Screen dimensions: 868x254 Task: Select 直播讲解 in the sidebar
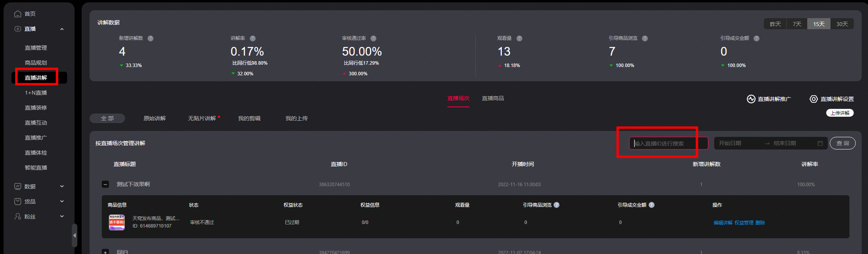click(36, 78)
